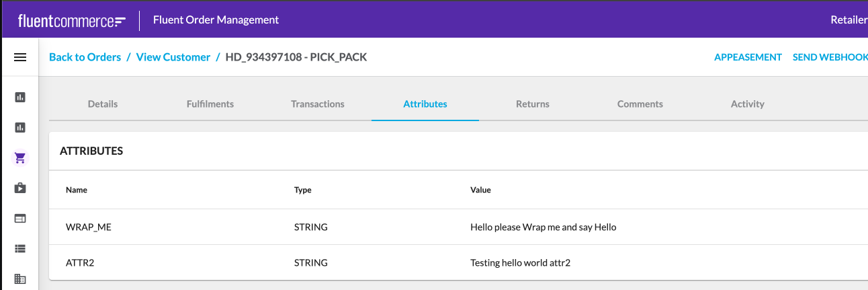Select the Transactions tab
Viewport: 868px width, 290px height.
pos(318,104)
